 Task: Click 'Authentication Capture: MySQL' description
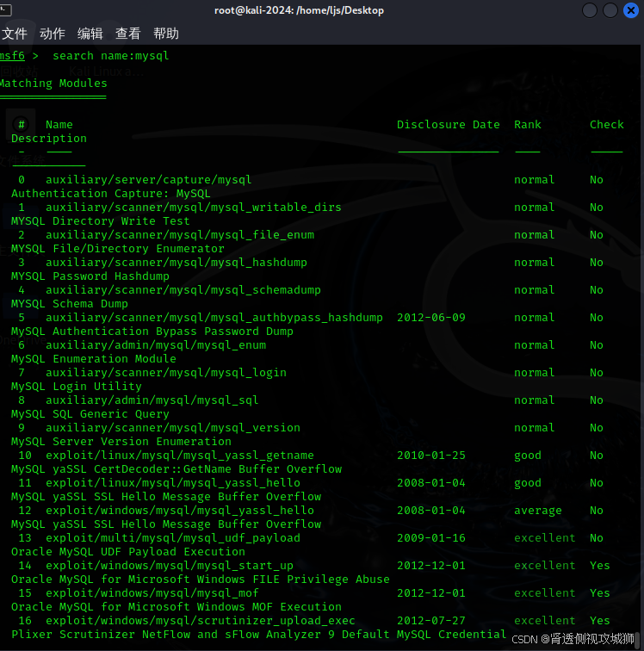(111, 194)
